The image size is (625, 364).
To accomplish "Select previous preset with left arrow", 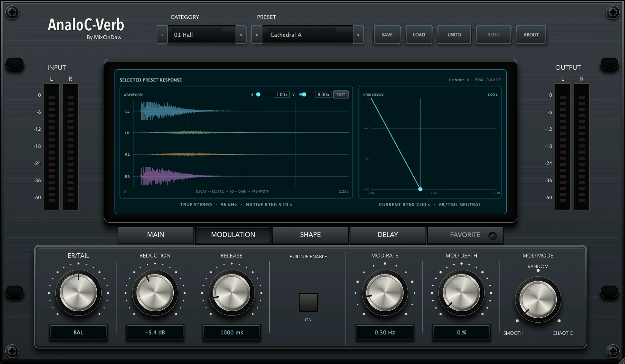I will (257, 35).
